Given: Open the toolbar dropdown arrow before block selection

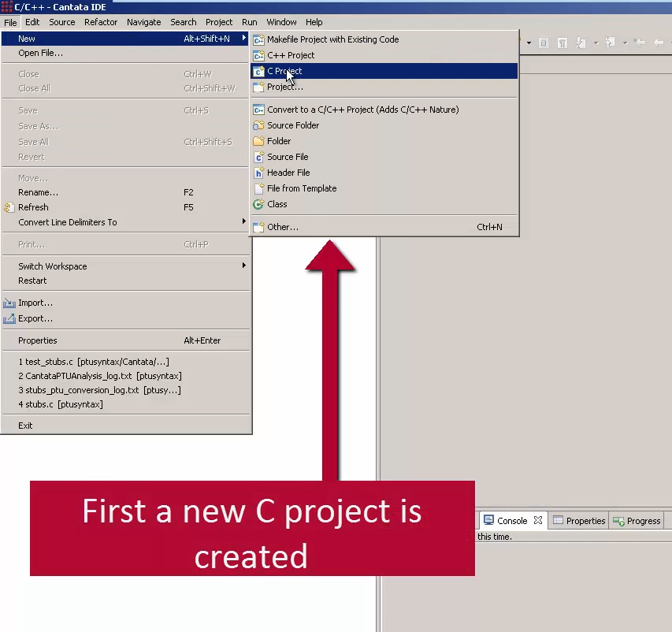Looking at the screenshot, I should (x=529, y=43).
